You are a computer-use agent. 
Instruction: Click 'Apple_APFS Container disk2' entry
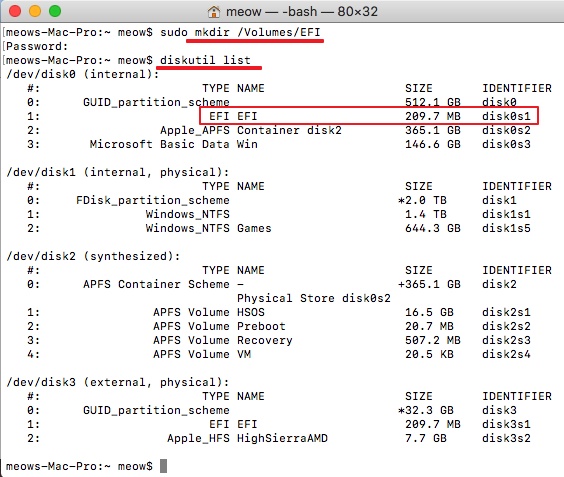[251, 130]
